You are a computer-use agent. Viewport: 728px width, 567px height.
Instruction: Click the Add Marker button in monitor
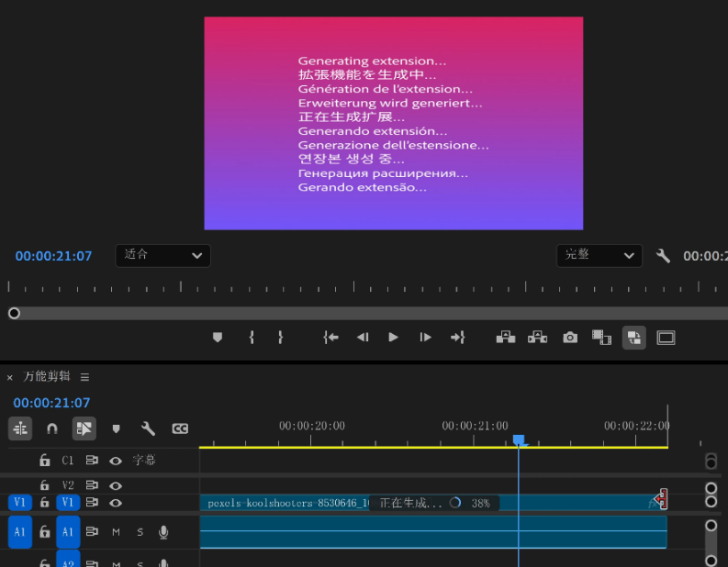point(218,338)
